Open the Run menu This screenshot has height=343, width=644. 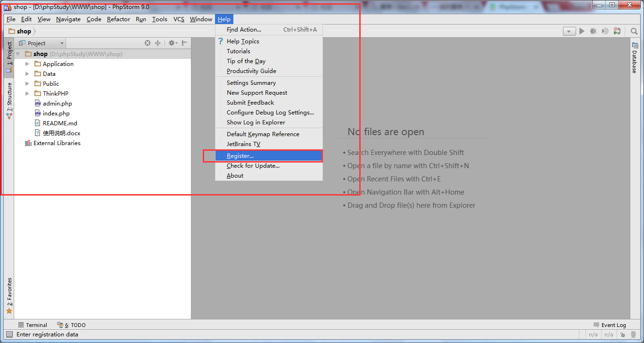(141, 19)
